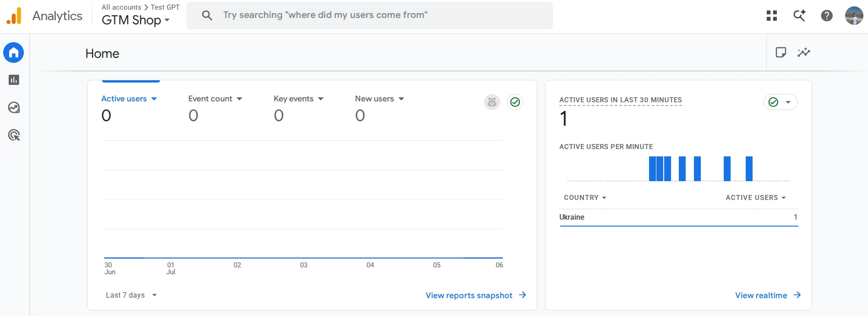Expand the Event count metric dropdown
This screenshot has width=868, height=316.
pyautogui.click(x=215, y=99)
